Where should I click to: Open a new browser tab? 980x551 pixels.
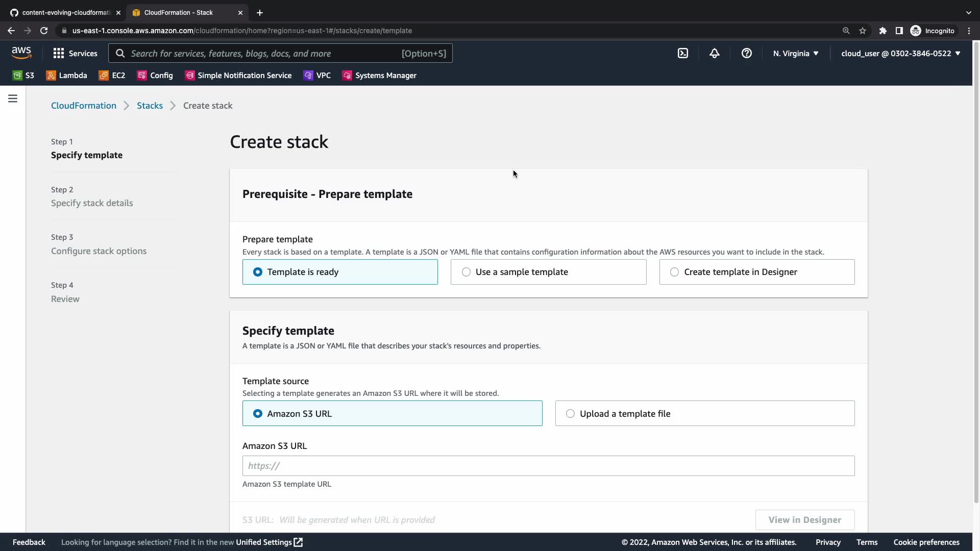[x=259, y=12]
